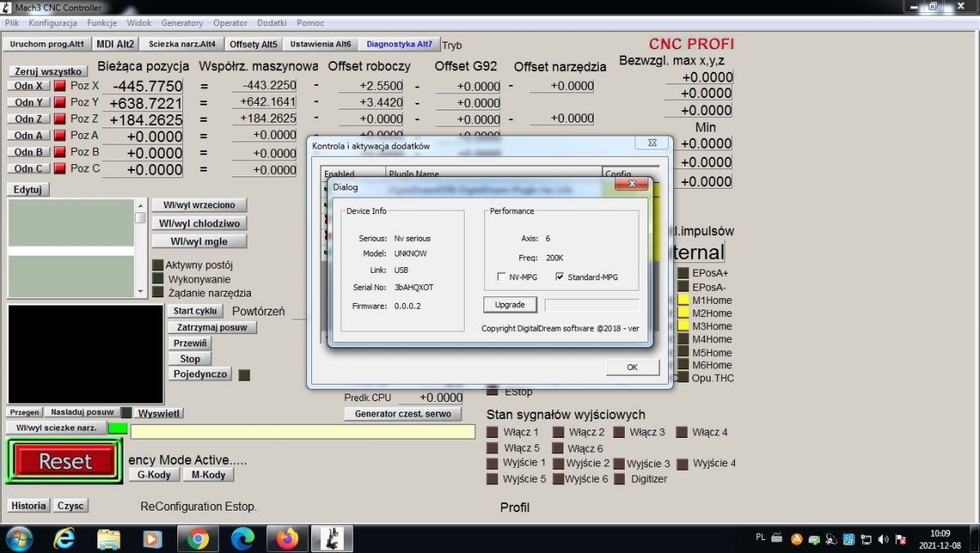
Task: Open Mach3 from the Windows taskbar
Action: 331,538
